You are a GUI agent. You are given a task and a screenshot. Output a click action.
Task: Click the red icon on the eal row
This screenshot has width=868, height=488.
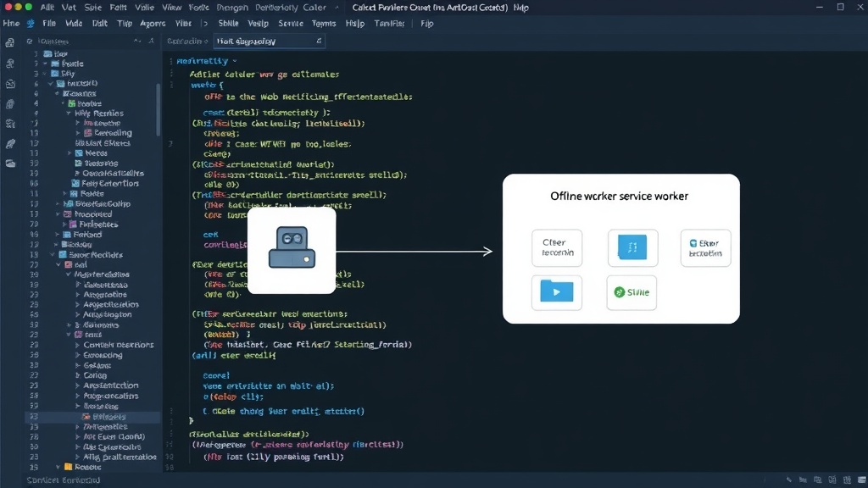point(69,264)
